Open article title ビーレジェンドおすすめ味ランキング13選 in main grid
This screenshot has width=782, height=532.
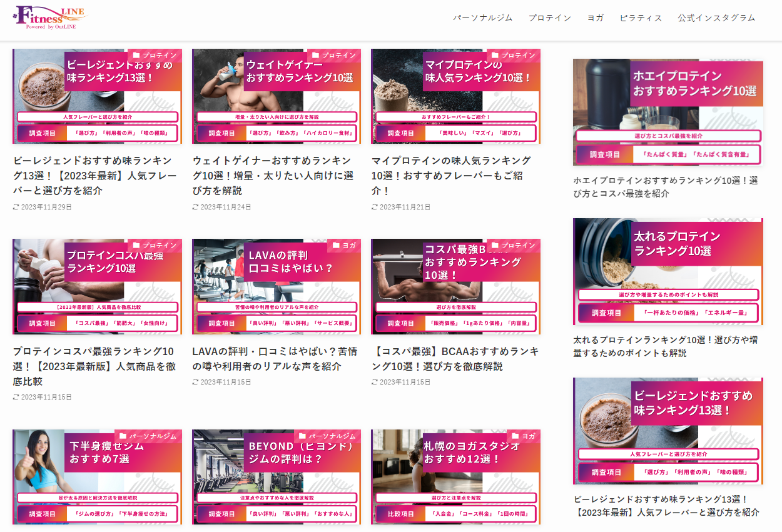(95, 176)
